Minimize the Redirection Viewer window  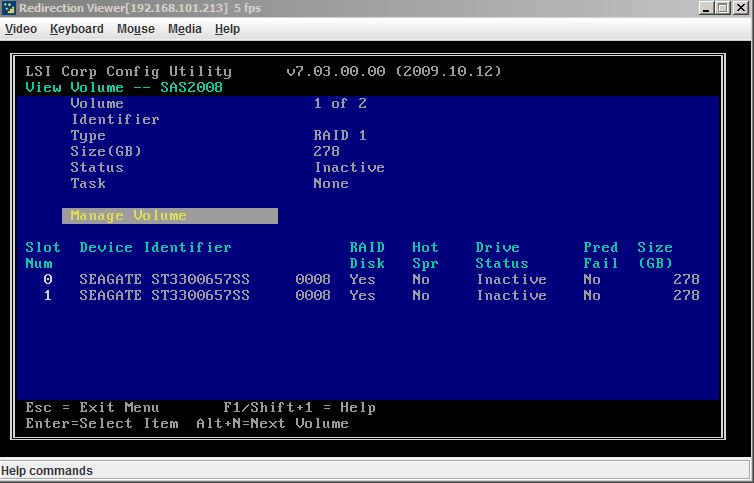coord(706,8)
